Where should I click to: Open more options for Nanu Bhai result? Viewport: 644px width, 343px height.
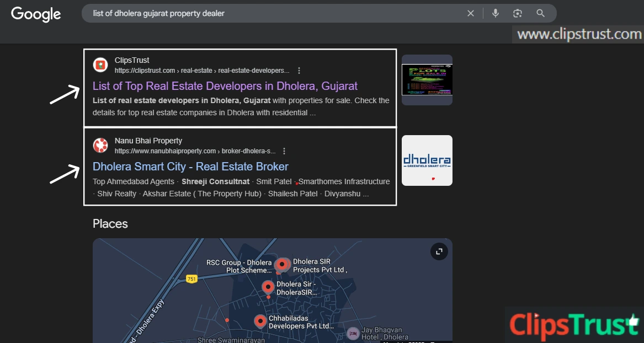(x=284, y=151)
